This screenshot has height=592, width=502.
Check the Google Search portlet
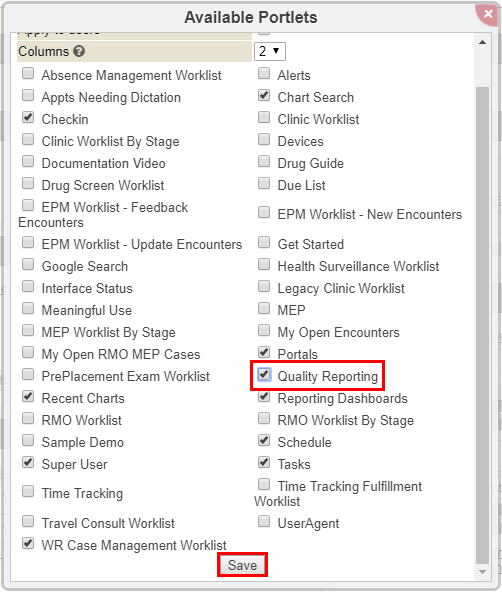(x=28, y=264)
